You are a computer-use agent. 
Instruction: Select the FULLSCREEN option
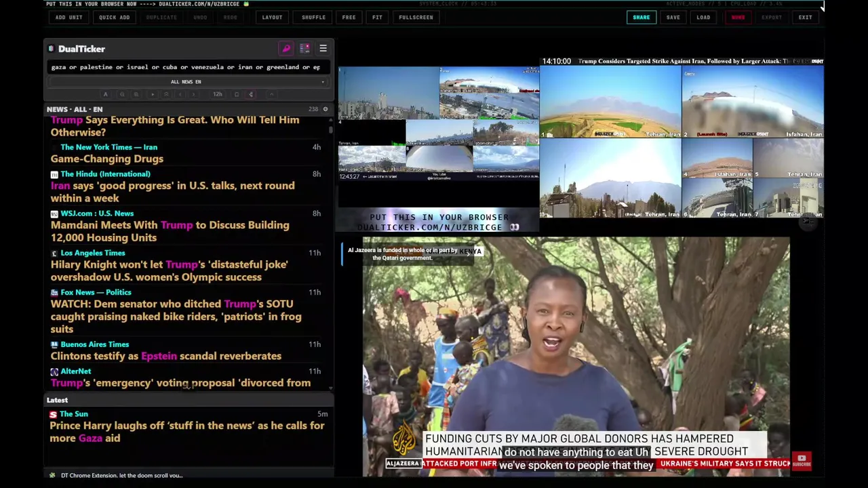tap(416, 18)
